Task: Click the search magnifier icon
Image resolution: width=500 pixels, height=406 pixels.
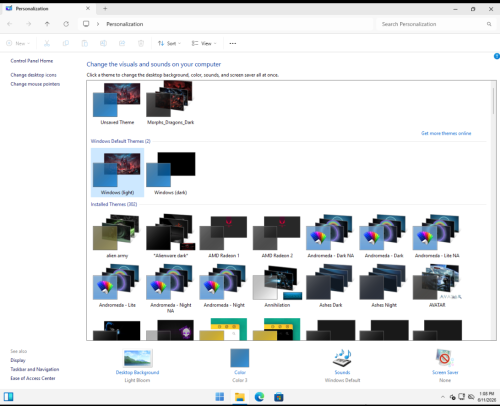Action: 489,24
